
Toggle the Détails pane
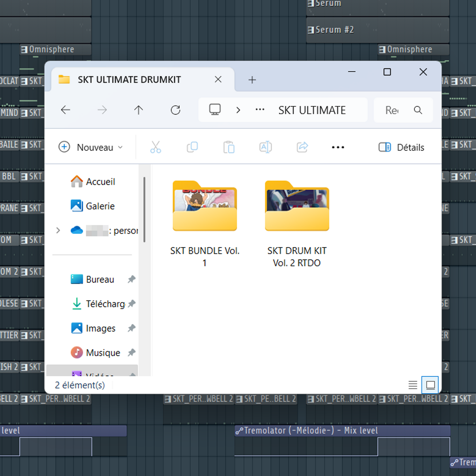coord(401,147)
